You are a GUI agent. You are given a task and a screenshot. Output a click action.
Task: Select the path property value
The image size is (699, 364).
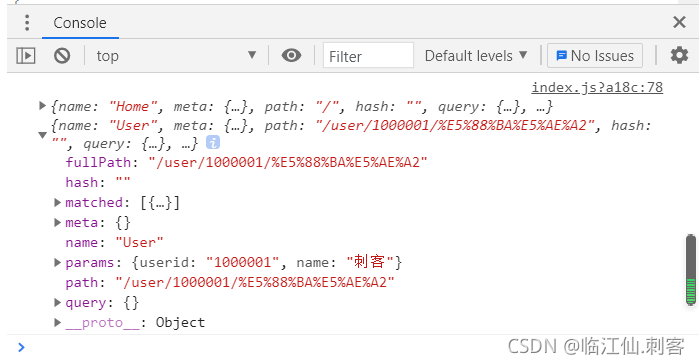[255, 282]
